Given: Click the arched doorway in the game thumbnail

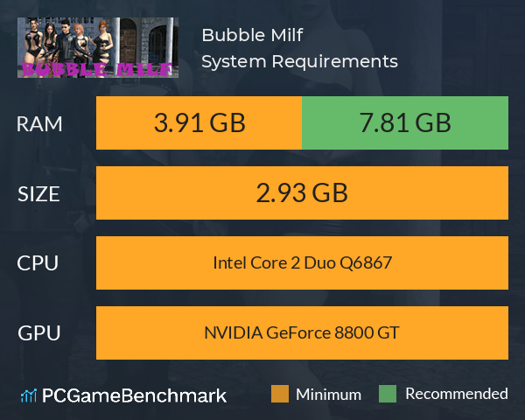Looking at the screenshot, I should tap(129, 42).
